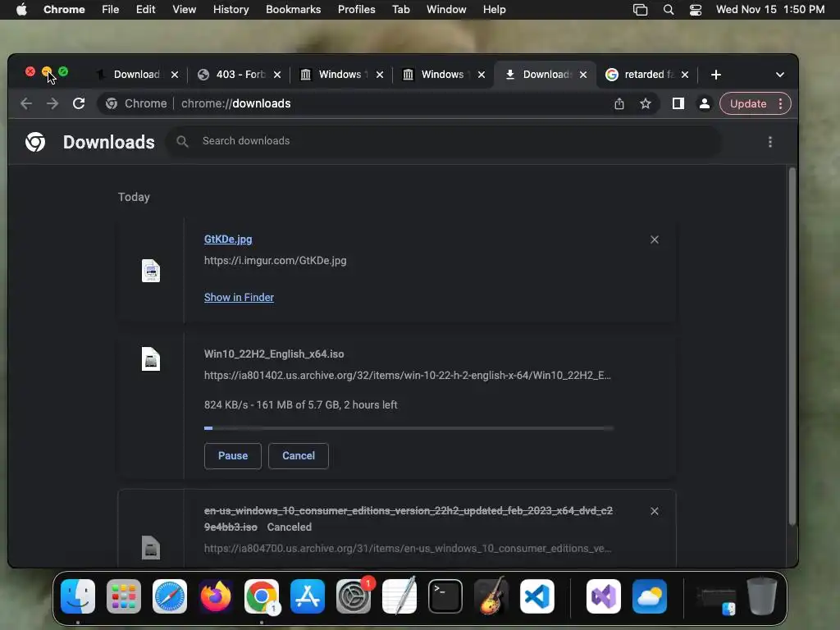Open a new tab with plus icon

(x=715, y=75)
